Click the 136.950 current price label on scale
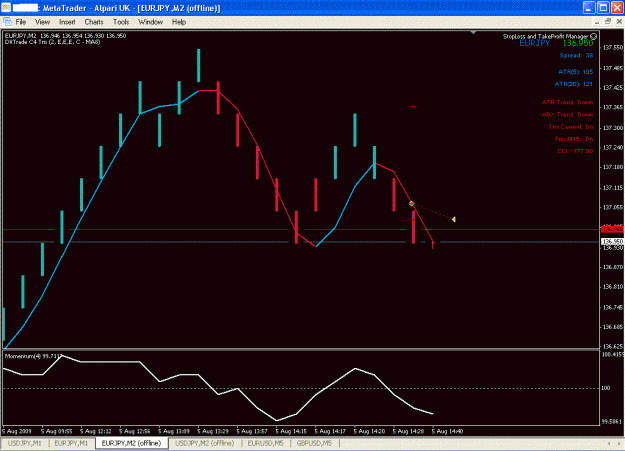Image resolution: width=625 pixels, height=451 pixels. (612, 242)
